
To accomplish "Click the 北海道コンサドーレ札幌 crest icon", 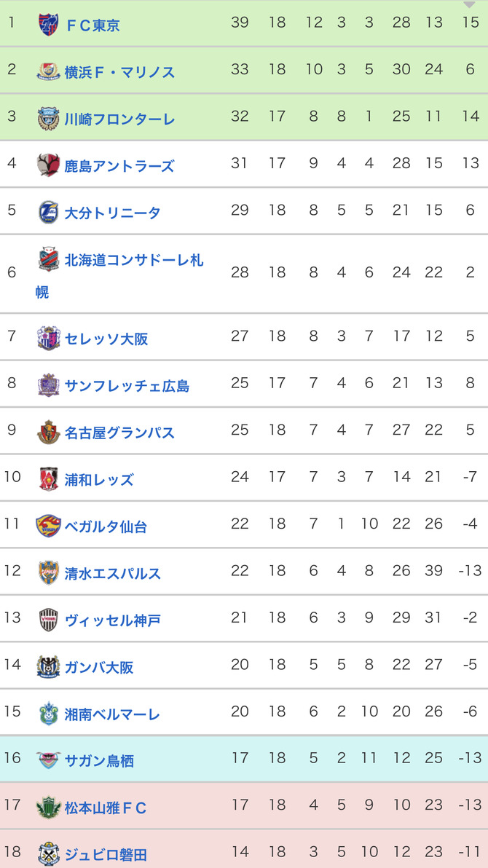I will [48, 259].
